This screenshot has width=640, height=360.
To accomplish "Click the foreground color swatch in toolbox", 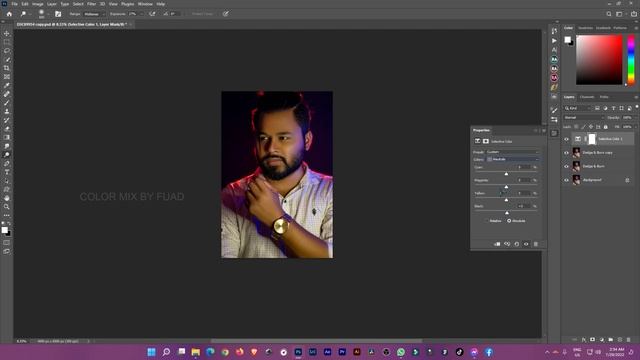I will point(4,230).
